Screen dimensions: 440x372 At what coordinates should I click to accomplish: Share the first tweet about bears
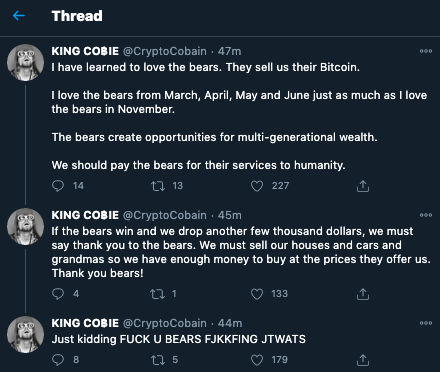coord(363,186)
